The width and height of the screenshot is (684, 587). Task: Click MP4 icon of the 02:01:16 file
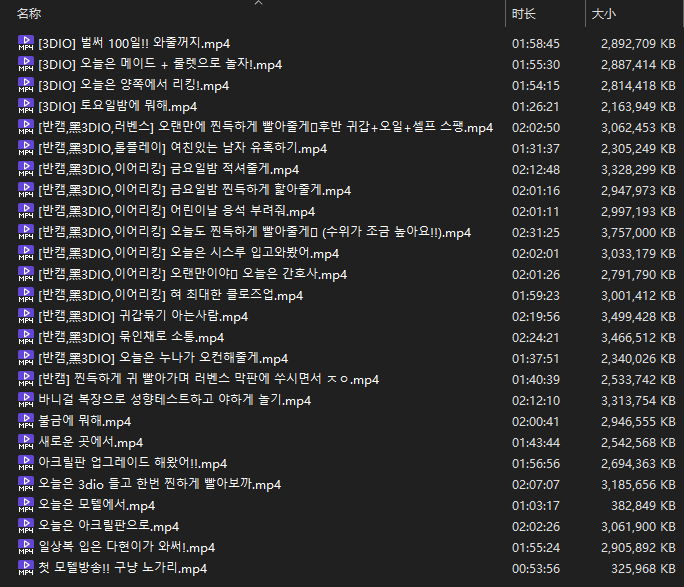(x=26, y=190)
